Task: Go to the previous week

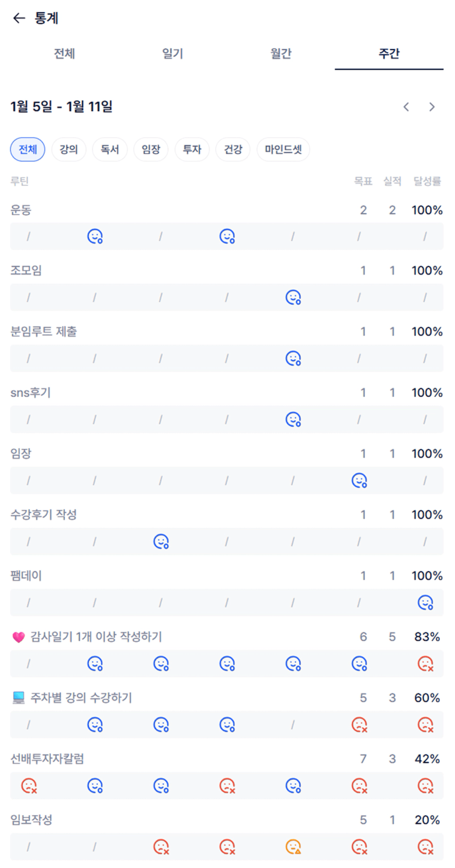Action: click(406, 107)
